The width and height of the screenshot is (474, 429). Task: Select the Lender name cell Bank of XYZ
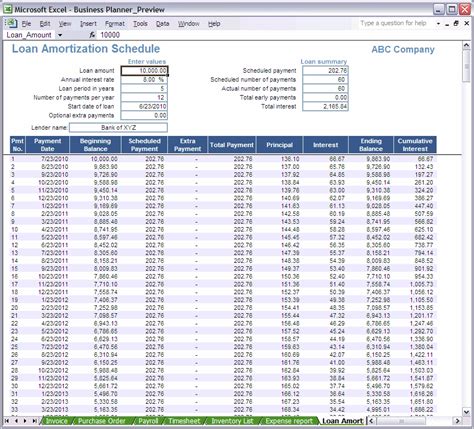click(x=118, y=128)
